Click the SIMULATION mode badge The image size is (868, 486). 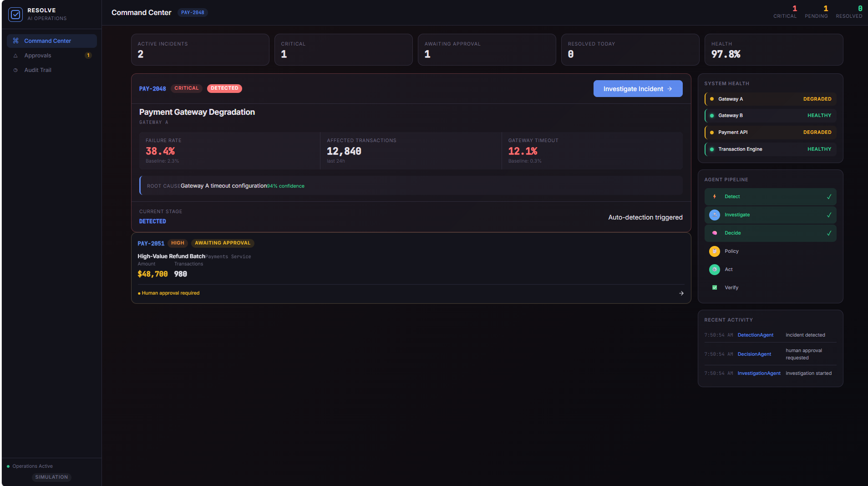pyautogui.click(x=51, y=477)
